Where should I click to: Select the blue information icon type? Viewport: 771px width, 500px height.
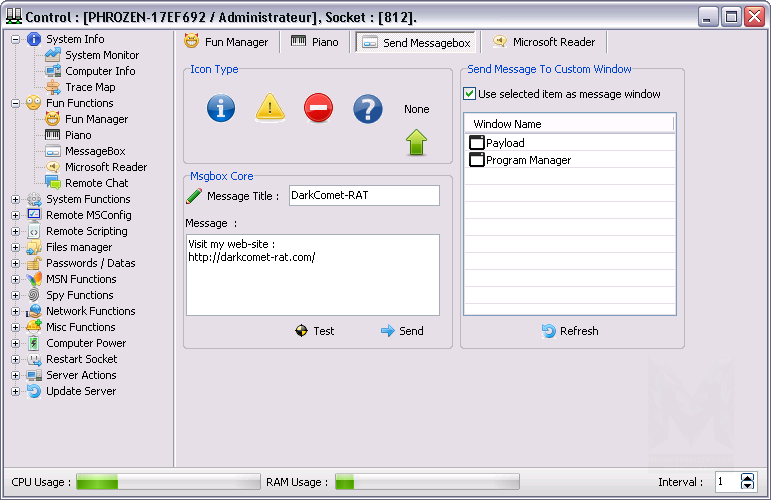(221, 108)
